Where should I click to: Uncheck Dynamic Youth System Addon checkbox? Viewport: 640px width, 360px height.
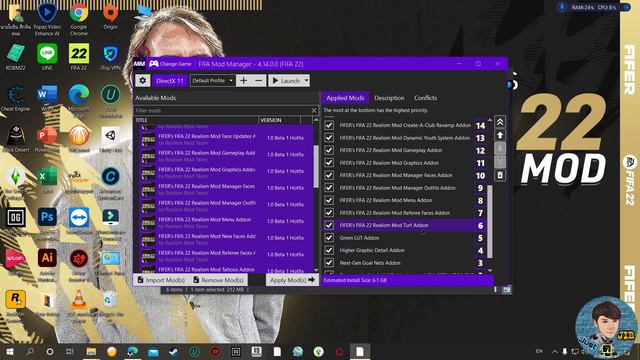click(x=329, y=138)
